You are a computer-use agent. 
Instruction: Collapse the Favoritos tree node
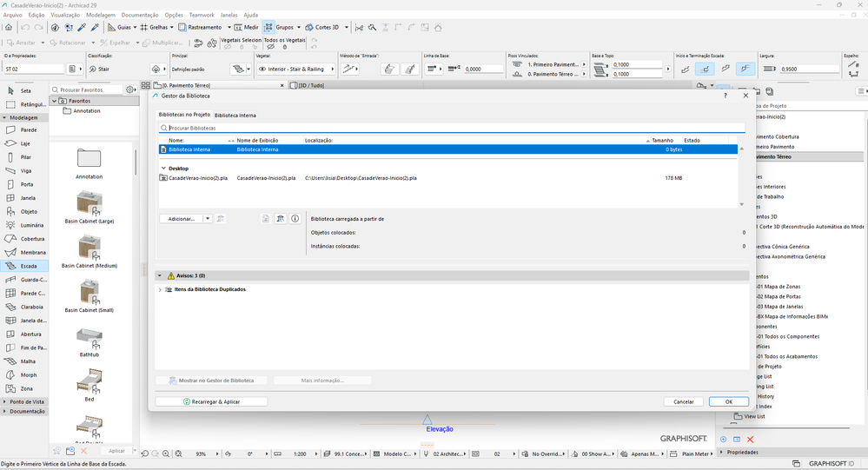point(54,102)
